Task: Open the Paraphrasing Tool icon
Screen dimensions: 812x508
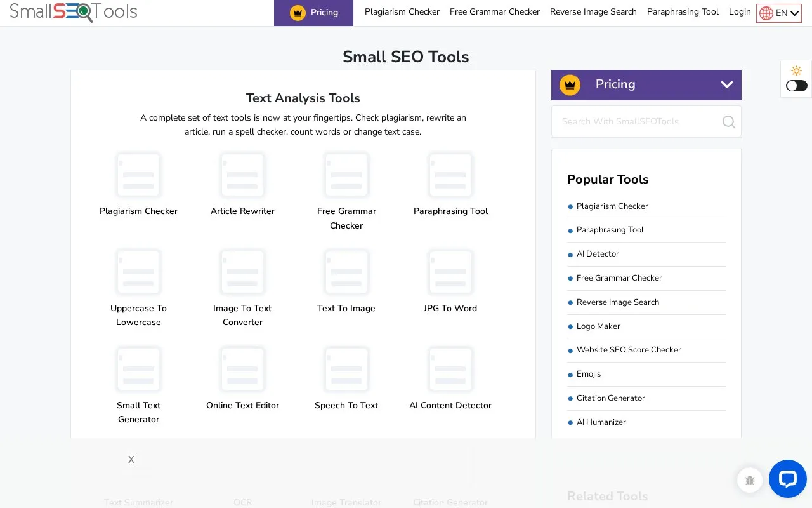Action: point(450,175)
